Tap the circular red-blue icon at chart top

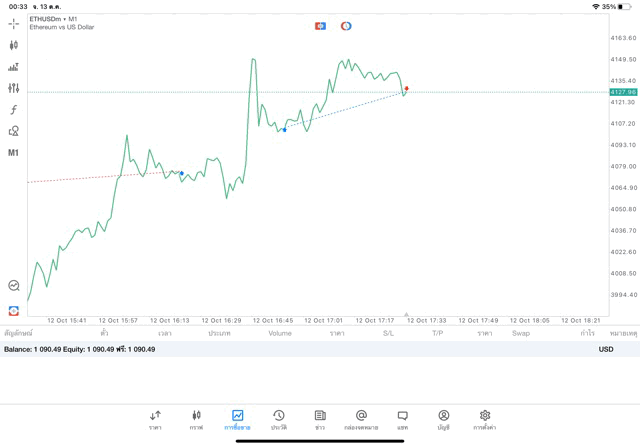(346, 26)
